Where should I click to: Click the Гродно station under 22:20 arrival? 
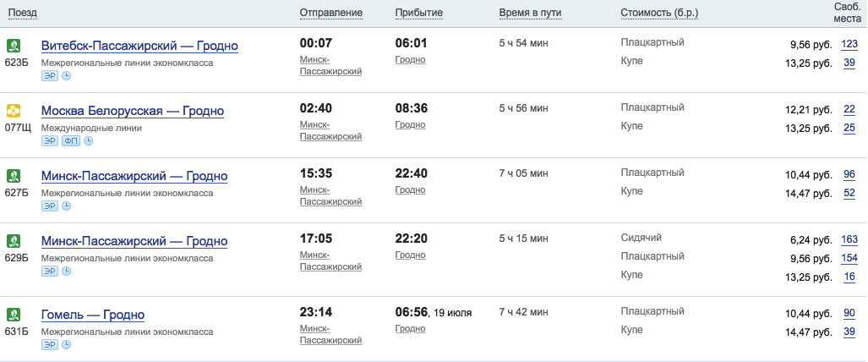(410, 255)
